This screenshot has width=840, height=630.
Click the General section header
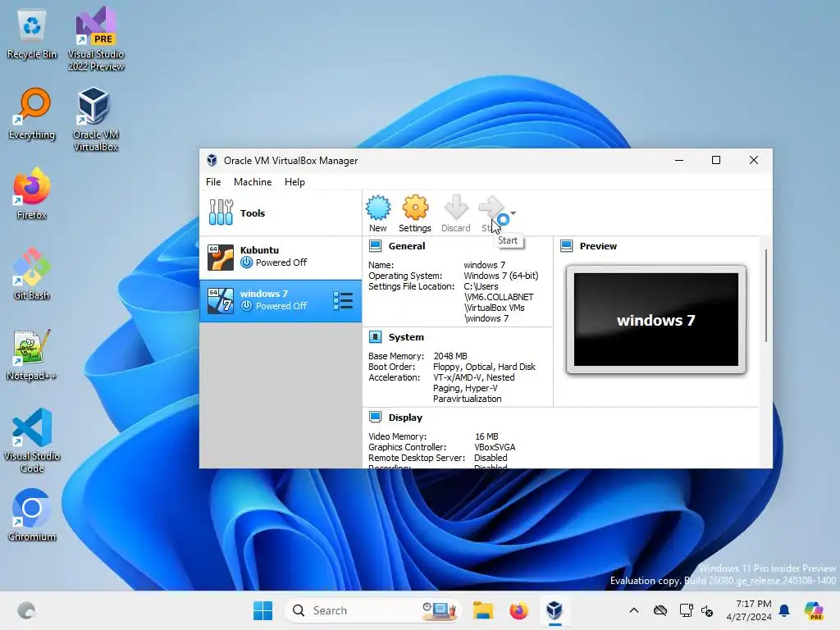click(407, 246)
